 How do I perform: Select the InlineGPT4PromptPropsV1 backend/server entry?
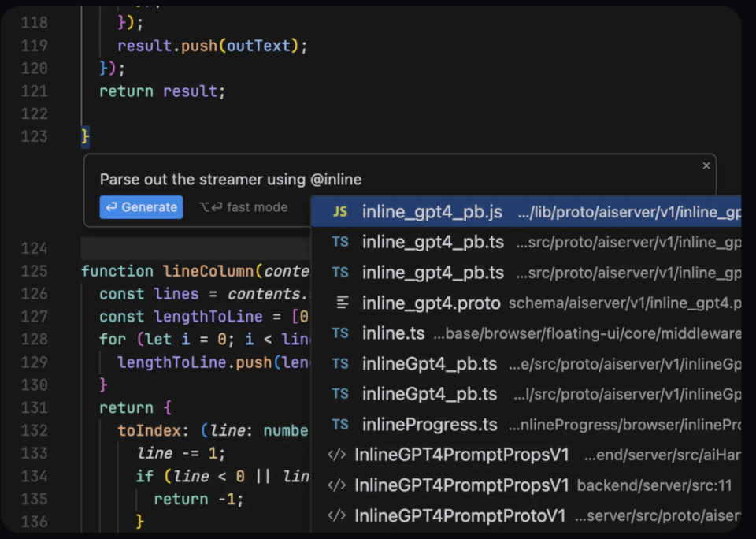click(461, 485)
